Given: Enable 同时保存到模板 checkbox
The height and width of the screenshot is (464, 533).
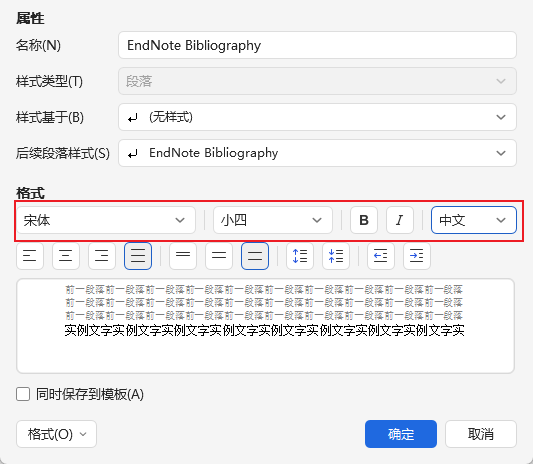Looking at the screenshot, I should [23, 394].
